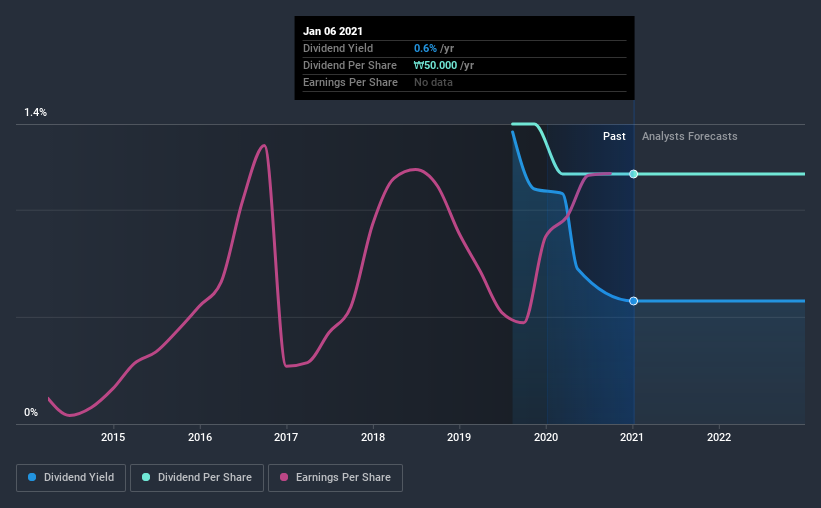Toggle the Dividend Yield legend button
This screenshot has height=508, width=821.
tap(71, 478)
